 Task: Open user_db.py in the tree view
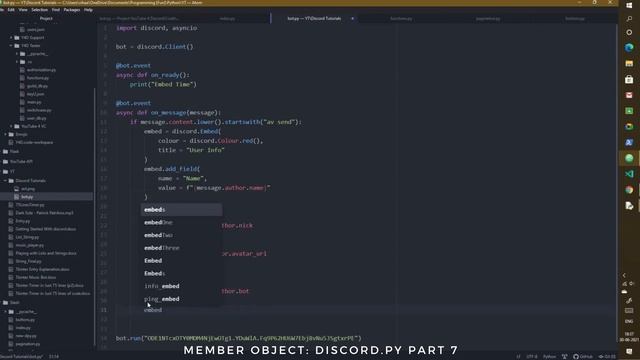pos(36,118)
